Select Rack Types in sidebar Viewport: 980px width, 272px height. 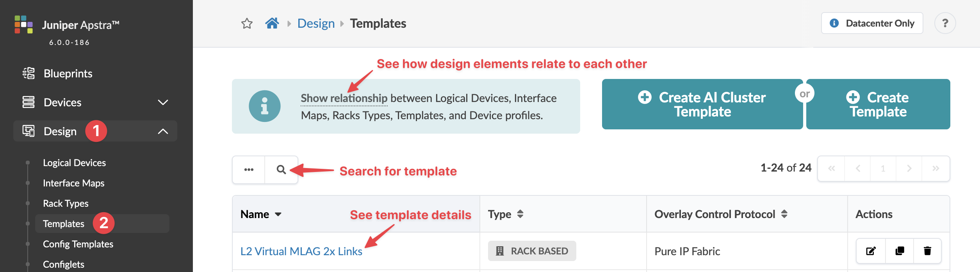66,203
